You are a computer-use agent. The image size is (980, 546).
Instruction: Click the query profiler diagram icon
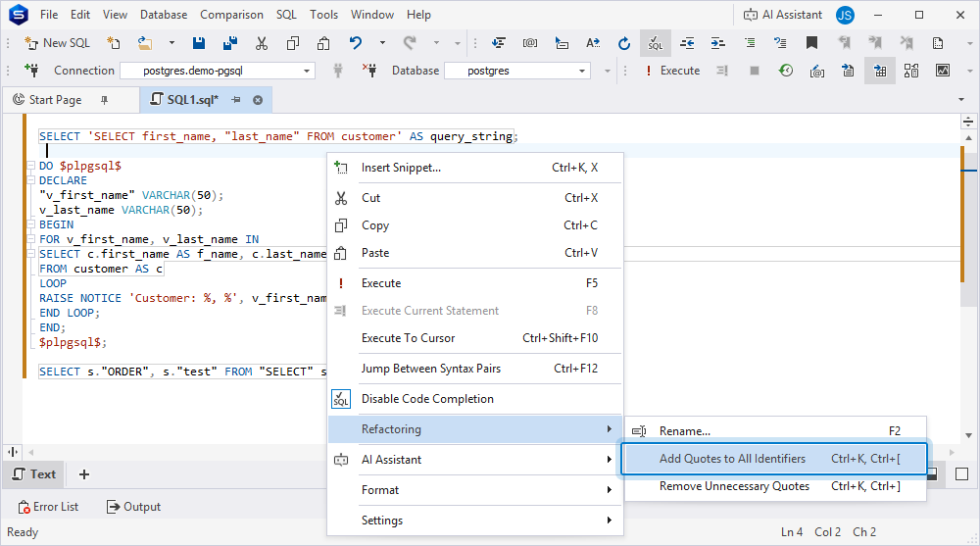point(911,71)
